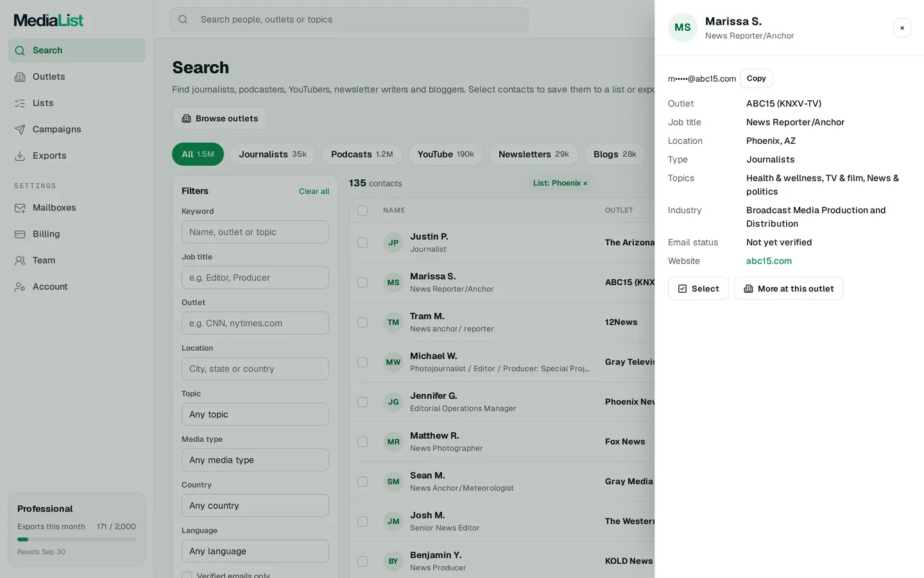This screenshot has height=578, width=924.
Task: Open the Any language dropdown
Action: pos(255,551)
